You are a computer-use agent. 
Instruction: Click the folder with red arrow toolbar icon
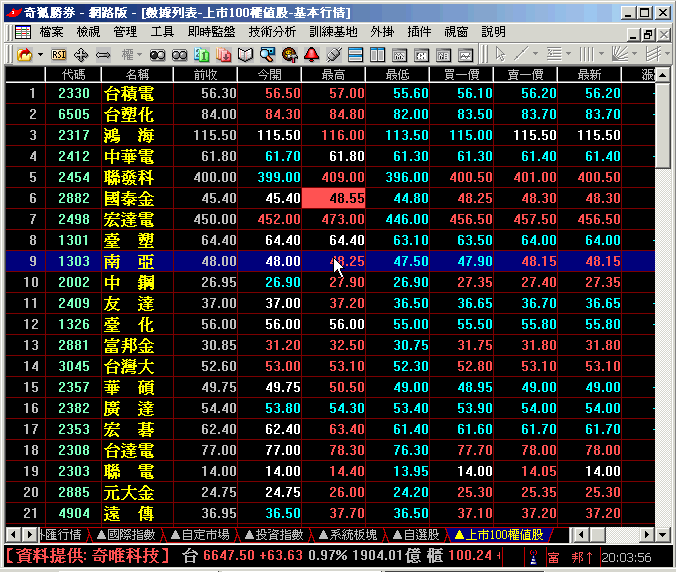(25, 55)
